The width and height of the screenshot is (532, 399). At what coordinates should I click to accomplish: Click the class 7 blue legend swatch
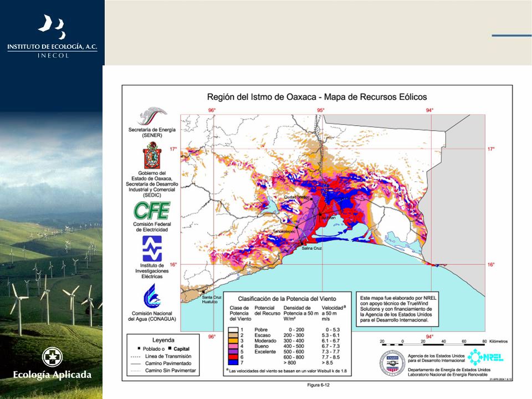[233, 362]
